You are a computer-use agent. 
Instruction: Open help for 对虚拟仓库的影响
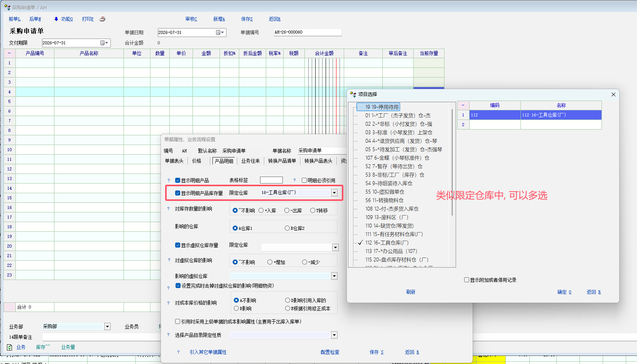click(169, 260)
